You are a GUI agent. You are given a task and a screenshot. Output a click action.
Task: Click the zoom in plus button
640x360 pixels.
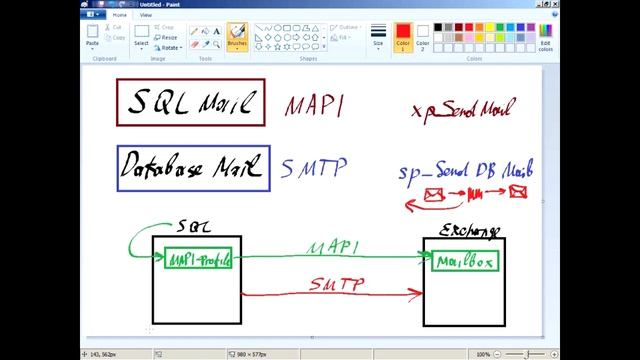pyautogui.click(x=554, y=354)
